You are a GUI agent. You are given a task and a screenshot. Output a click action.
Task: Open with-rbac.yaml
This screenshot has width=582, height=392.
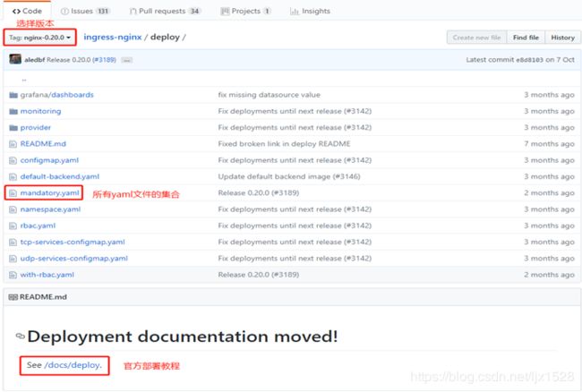point(47,275)
